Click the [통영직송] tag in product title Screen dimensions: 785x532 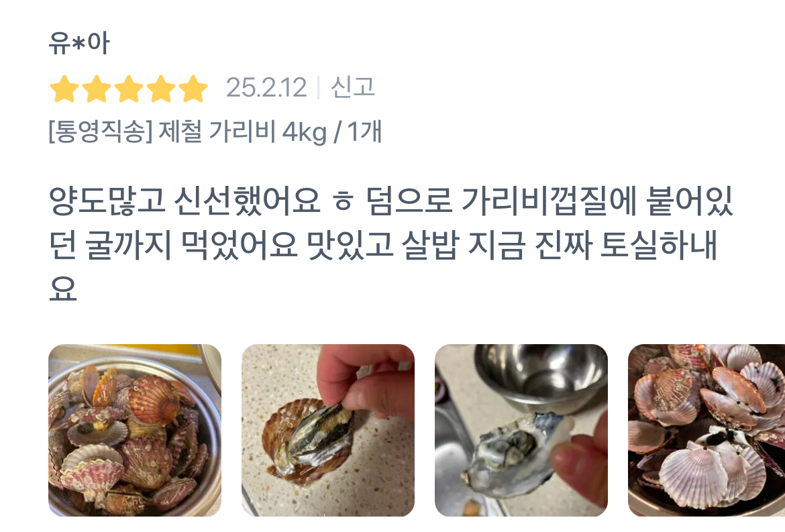[100, 131]
